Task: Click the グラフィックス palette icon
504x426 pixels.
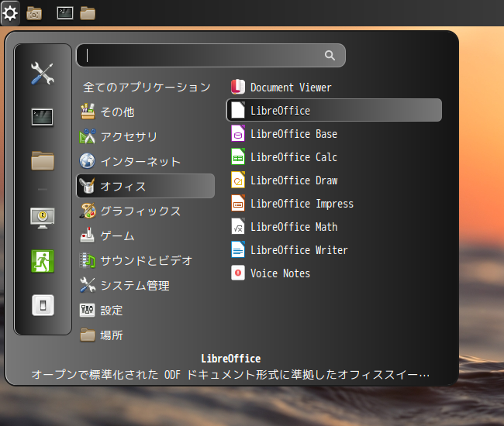Action: coord(88,211)
